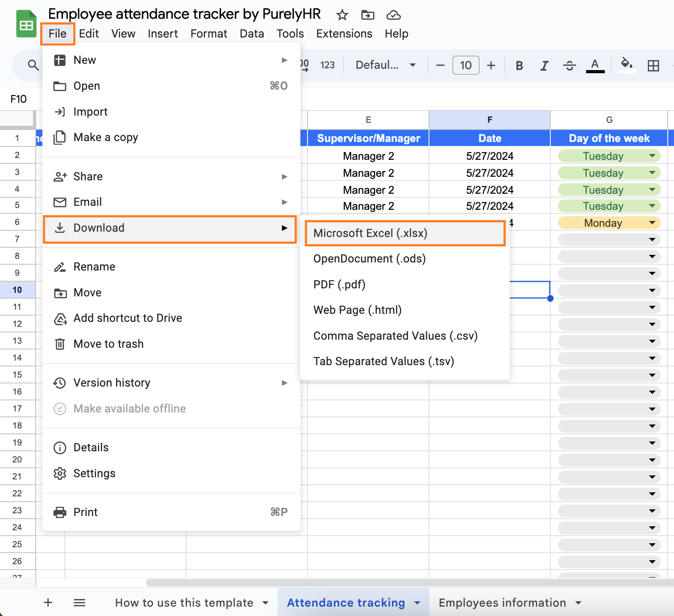Image resolution: width=674 pixels, height=616 pixels.
Task: Open the Tools menu
Action: 290,33
